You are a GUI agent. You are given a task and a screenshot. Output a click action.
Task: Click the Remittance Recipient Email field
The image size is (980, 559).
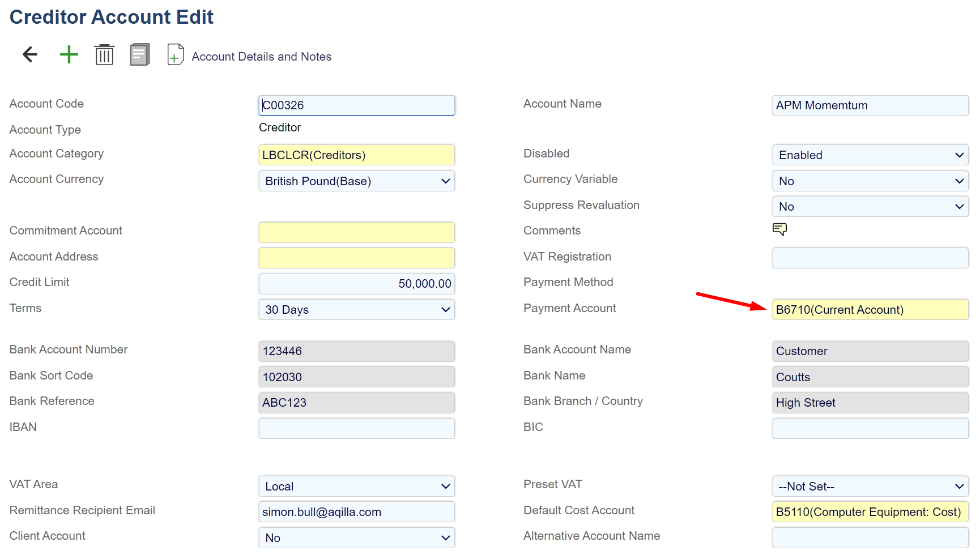(x=356, y=512)
